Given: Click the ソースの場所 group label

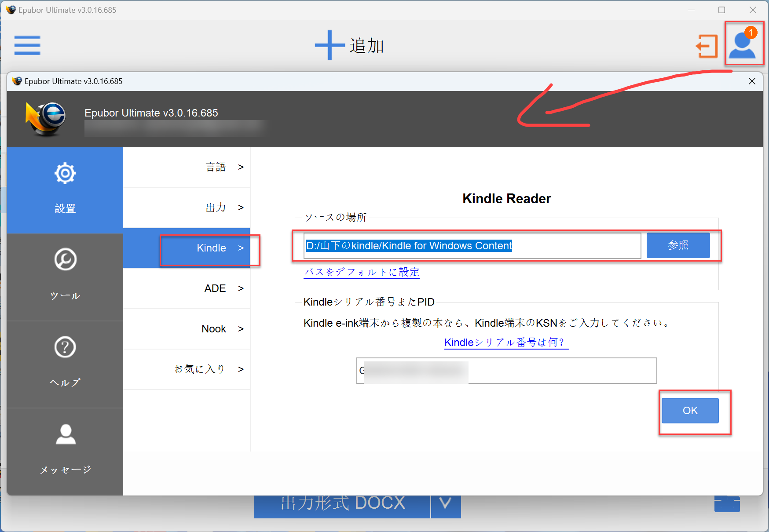Looking at the screenshot, I should pyautogui.click(x=336, y=218).
